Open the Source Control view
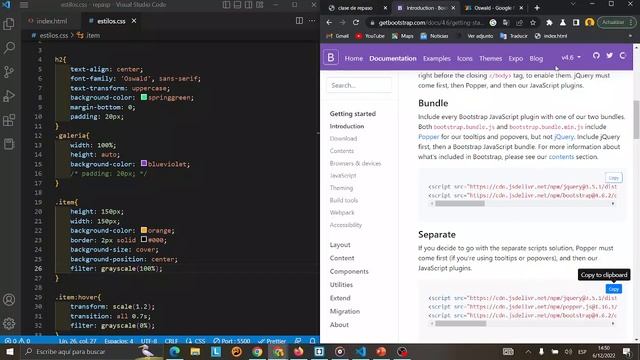The height and width of the screenshot is (360, 640). (x=9, y=72)
